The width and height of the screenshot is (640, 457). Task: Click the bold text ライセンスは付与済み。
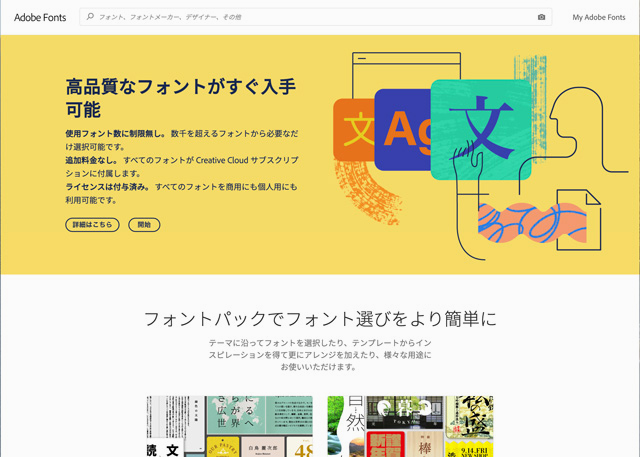[x=108, y=187]
